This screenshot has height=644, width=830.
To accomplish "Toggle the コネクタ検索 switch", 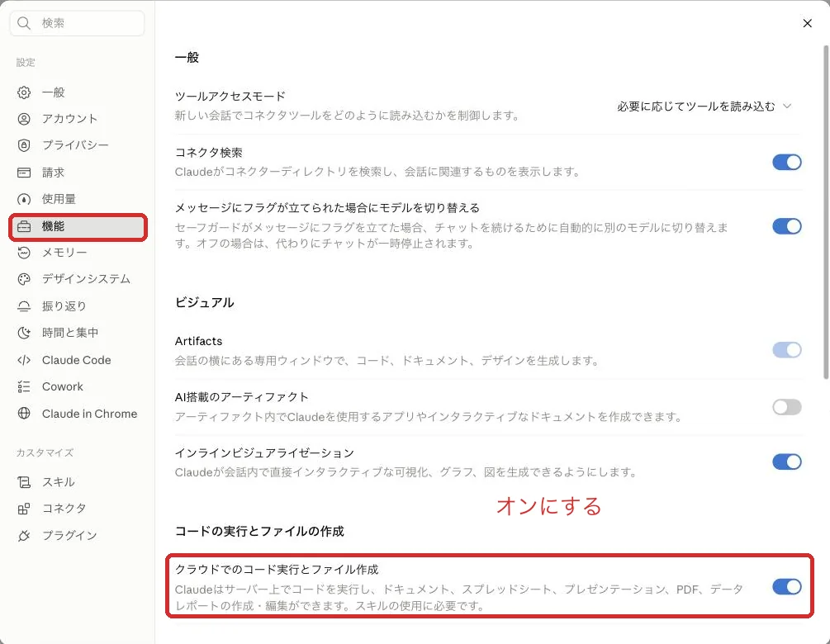I will click(786, 163).
